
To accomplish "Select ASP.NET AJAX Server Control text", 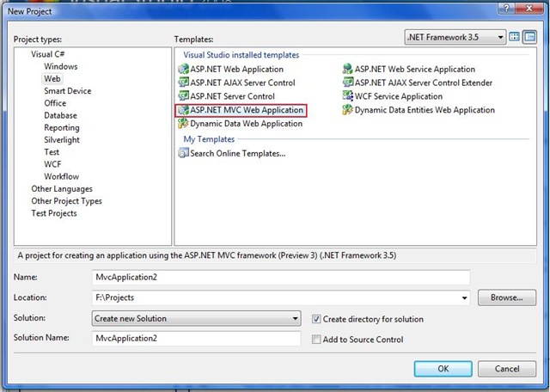I will tap(242, 83).
